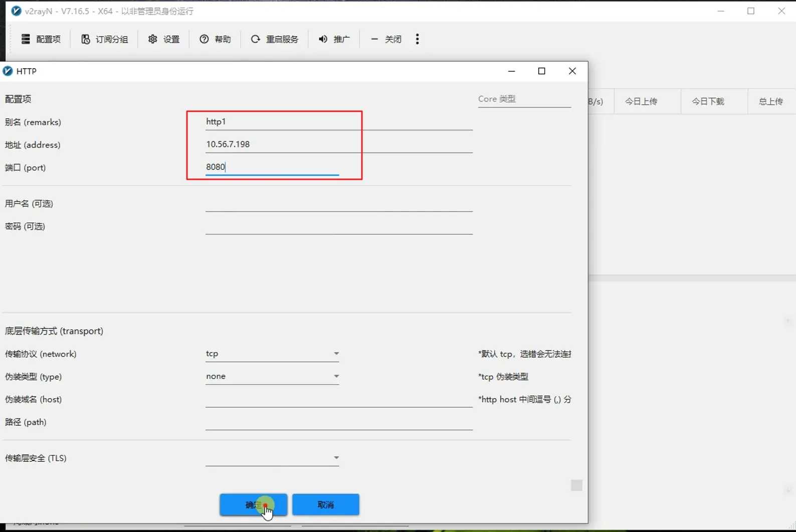Click the 伪装域名 (host) input field

[339, 399]
